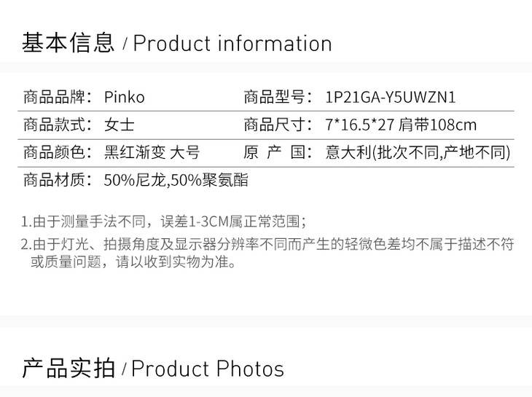Click the model number 1P21GA-Y5UWZN1

click(391, 98)
